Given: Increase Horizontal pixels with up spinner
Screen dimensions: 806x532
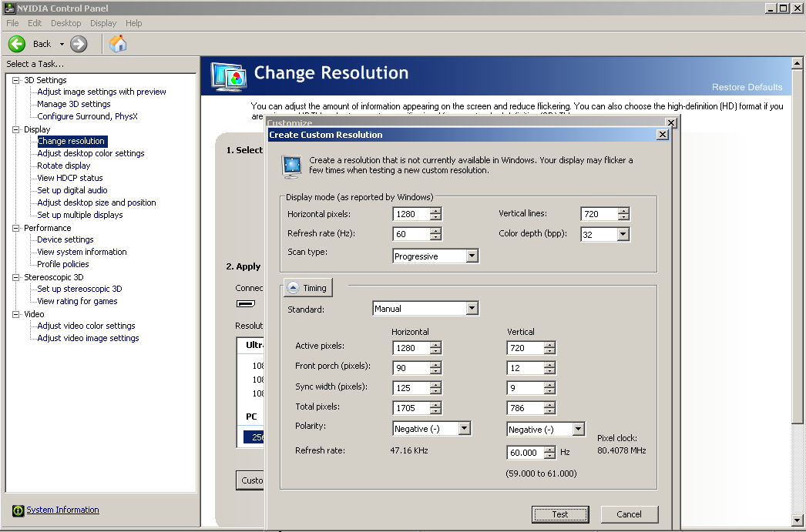Looking at the screenshot, I should (x=436, y=210).
